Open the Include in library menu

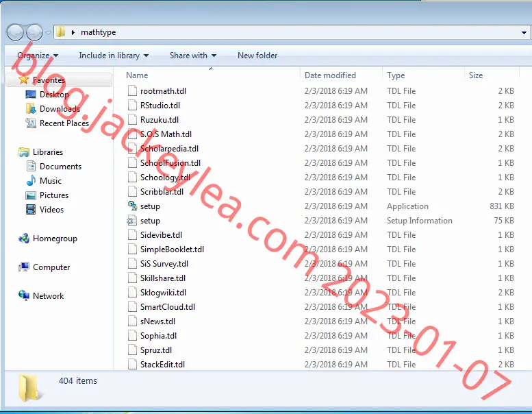click(114, 56)
